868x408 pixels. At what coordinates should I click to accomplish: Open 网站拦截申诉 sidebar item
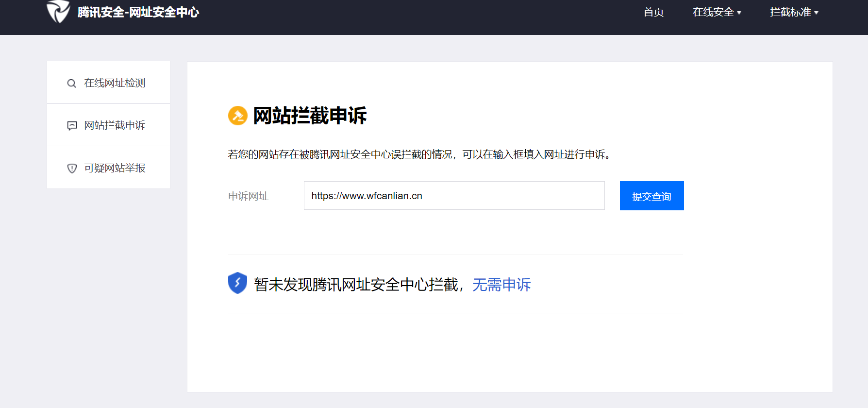tap(108, 125)
